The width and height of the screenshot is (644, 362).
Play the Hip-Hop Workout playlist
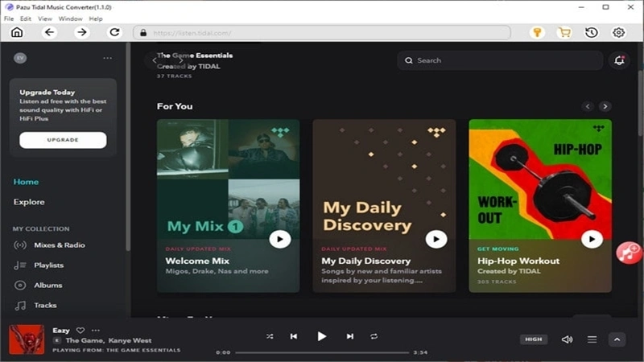click(592, 239)
